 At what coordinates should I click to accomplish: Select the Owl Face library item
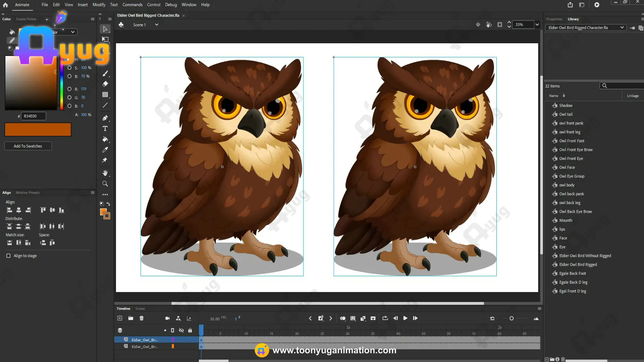tap(567, 167)
